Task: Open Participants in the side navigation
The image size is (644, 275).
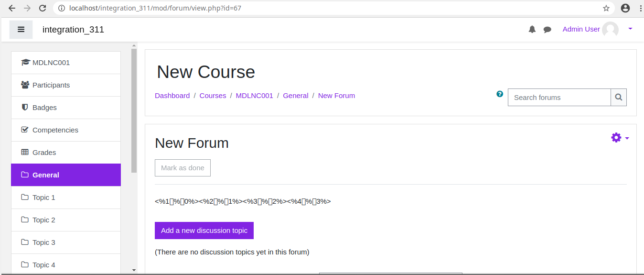Action: (x=66, y=85)
